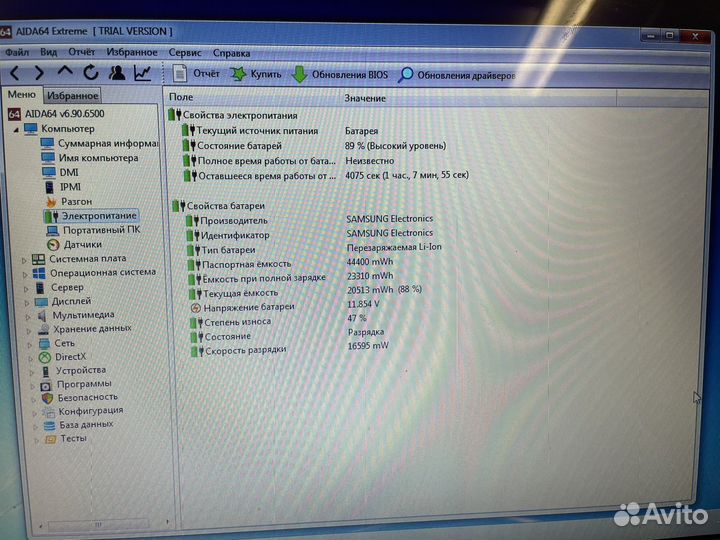Click the Тесты benchmark icon

tap(51, 439)
